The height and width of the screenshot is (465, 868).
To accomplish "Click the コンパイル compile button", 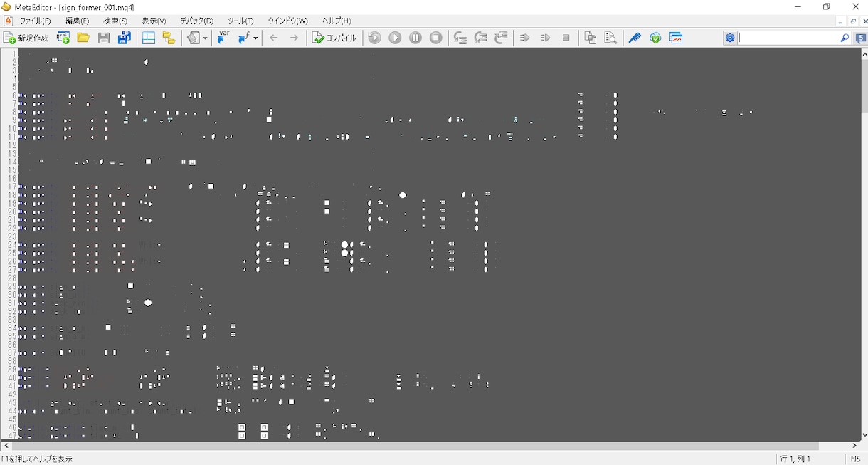I will pyautogui.click(x=334, y=38).
